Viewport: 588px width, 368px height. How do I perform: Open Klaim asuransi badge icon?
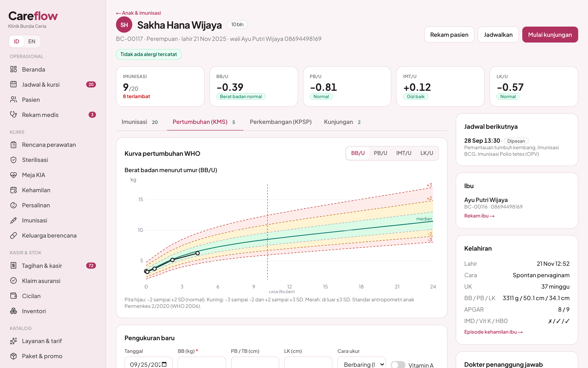13,281
